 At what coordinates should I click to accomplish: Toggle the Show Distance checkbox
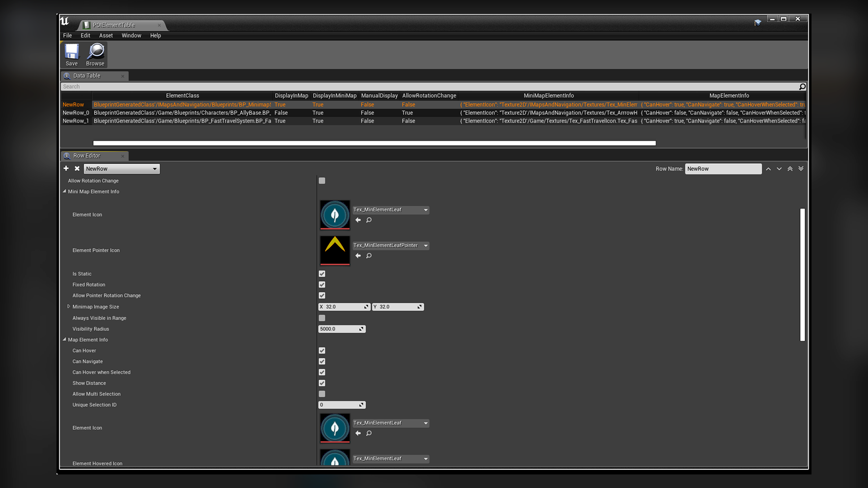322,383
